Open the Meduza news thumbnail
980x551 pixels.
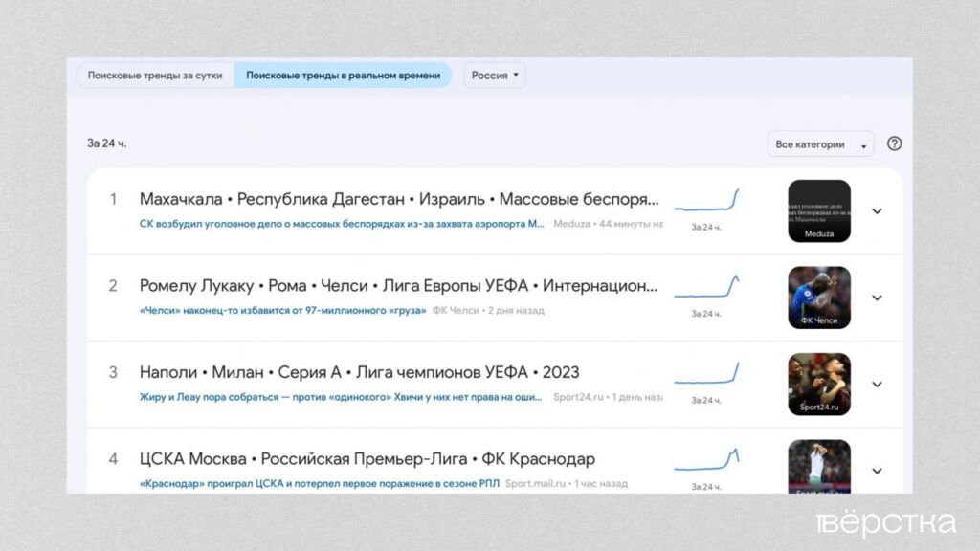click(x=818, y=210)
